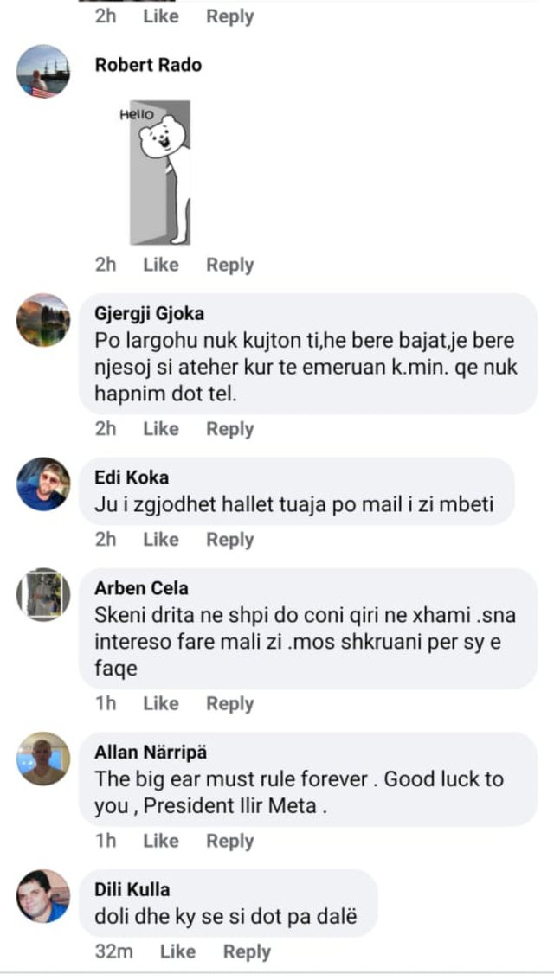554x980 pixels.
Task: Open the '2h' timestamp on Edi Koka's comment
Action: 105,539
